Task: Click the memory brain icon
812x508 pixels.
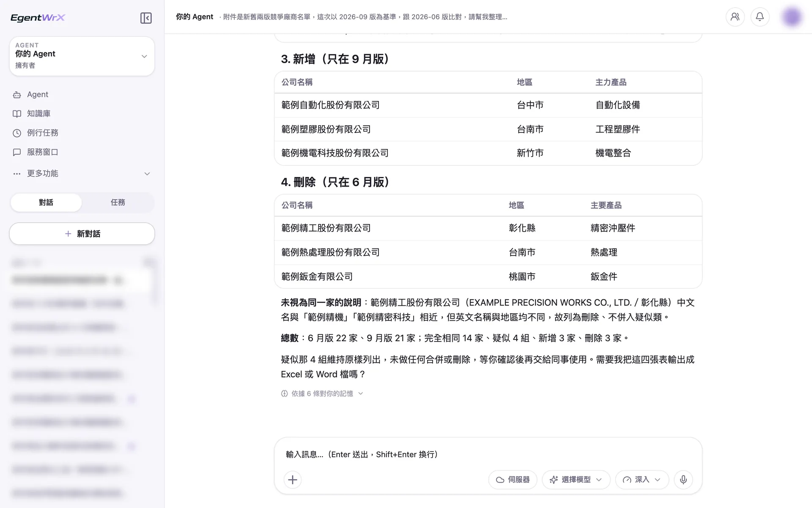Action: pos(285,394)
